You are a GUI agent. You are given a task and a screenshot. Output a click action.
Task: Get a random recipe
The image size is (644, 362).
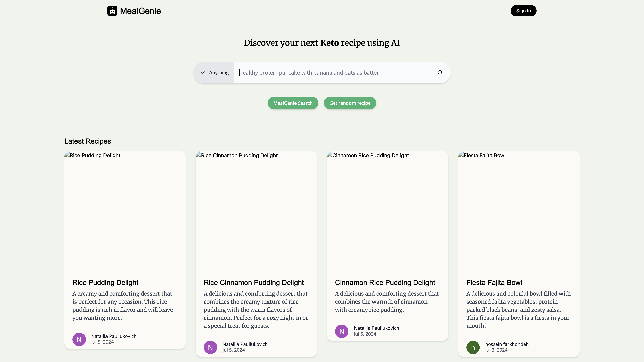[350, 103]
